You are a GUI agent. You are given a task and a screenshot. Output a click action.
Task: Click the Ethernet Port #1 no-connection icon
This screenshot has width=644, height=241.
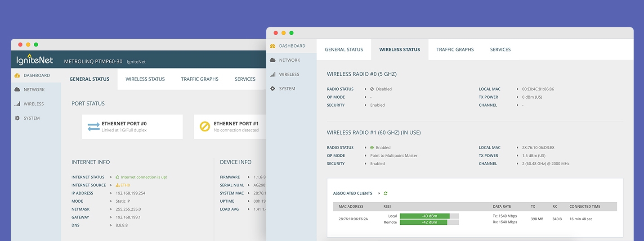click(205, 127)
